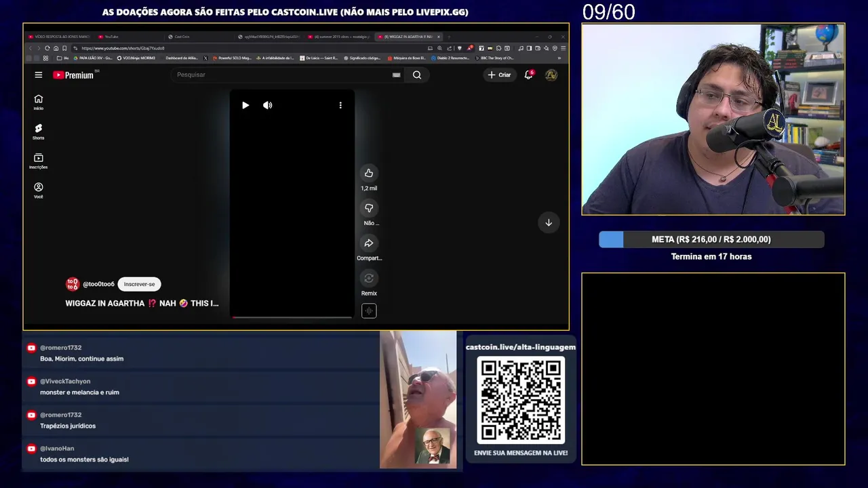Reload the current page
Viewport: 868px width, 488px height.
coord(47,48)
